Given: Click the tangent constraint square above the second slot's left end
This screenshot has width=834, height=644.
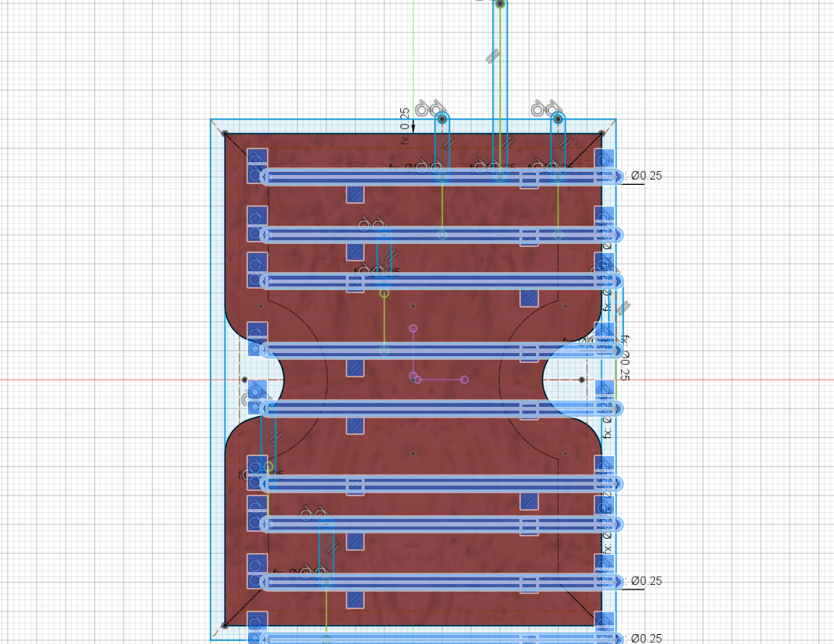Looking at the screenshot, I should 258,216.
